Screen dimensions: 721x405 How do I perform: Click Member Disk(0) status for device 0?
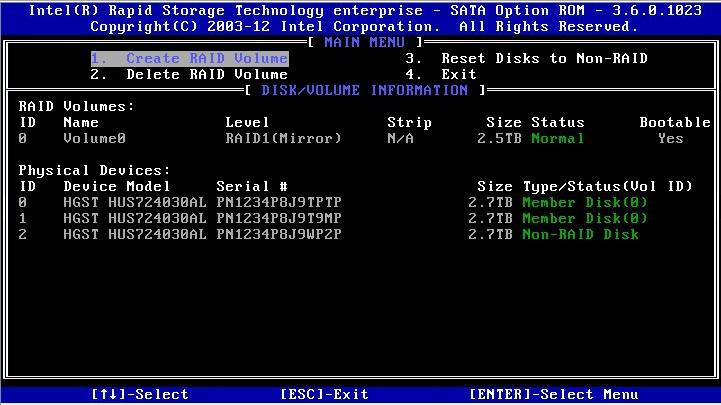click(x=585, y=202)
